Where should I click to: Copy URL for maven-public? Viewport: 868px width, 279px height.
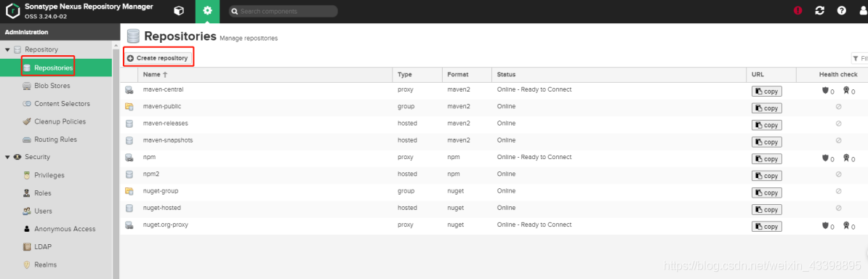(x=767, y=108)
